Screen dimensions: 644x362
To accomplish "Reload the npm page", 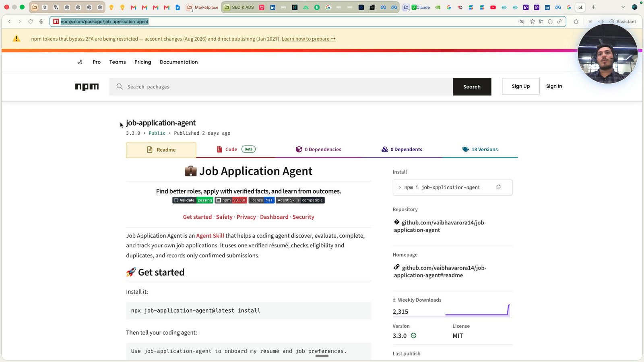I will [x=31, y=22].
